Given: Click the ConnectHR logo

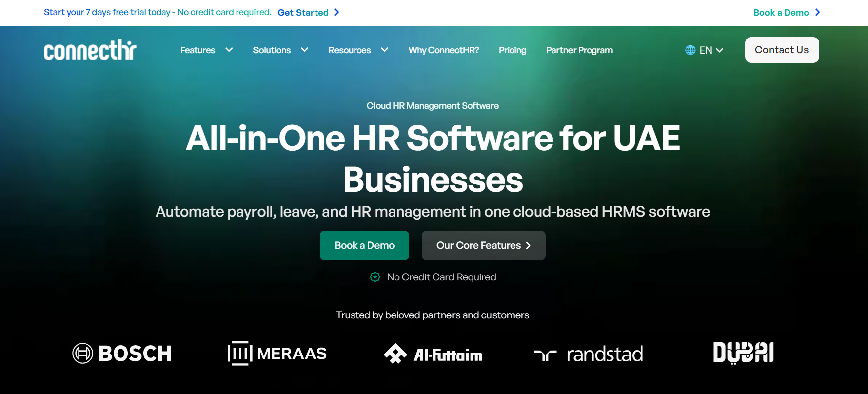Looking at the screenshot, I should (90, 50).
